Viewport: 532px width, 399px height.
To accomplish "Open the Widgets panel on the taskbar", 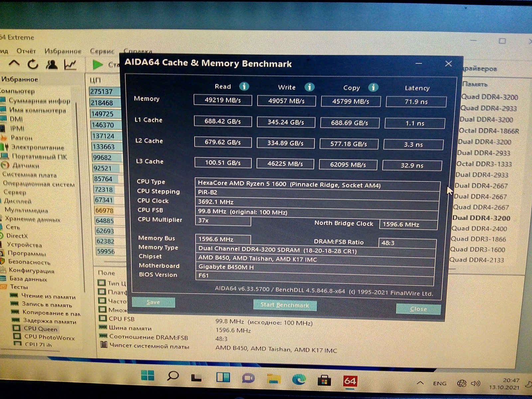I will click(x=223, y=377).
